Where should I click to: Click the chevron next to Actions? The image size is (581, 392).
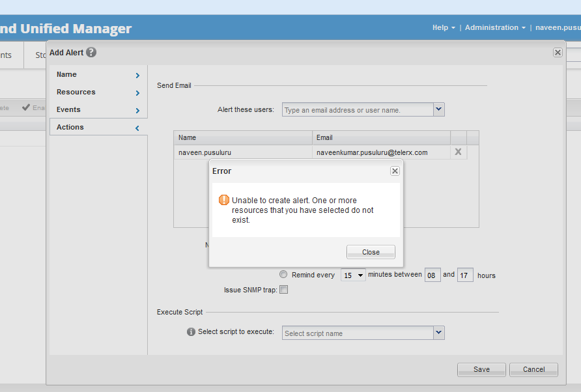tap(137, 128)
